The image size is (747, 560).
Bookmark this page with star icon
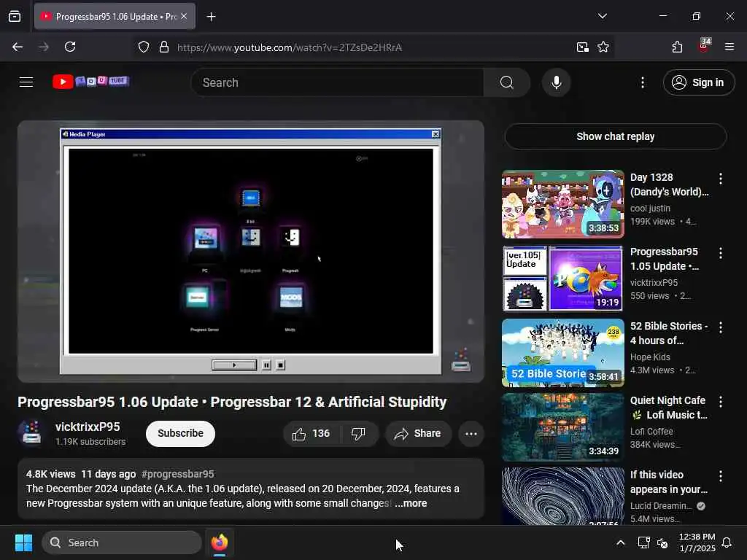point(603,47)
